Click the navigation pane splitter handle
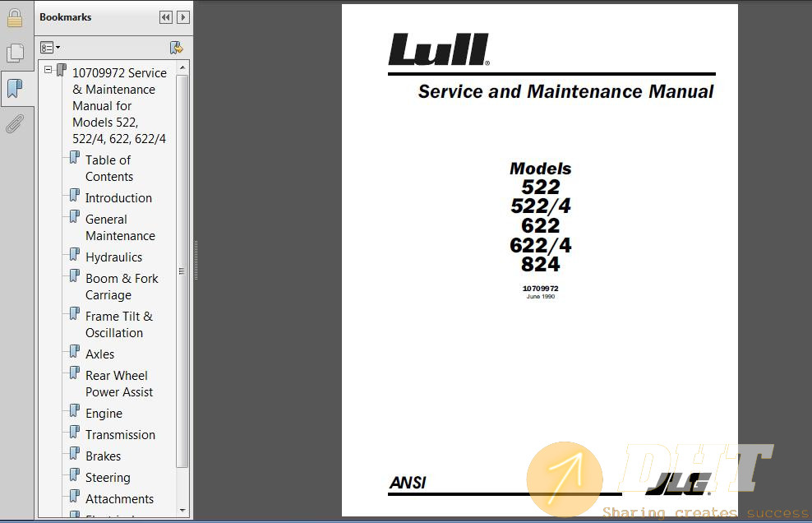 coord(196,260)
